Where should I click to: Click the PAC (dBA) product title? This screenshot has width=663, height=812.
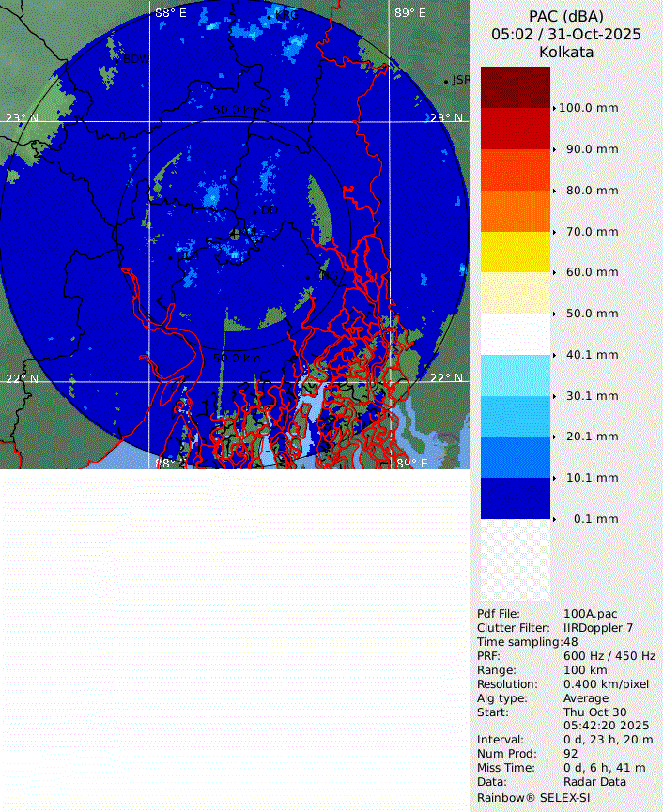click(x=566, y=16)
